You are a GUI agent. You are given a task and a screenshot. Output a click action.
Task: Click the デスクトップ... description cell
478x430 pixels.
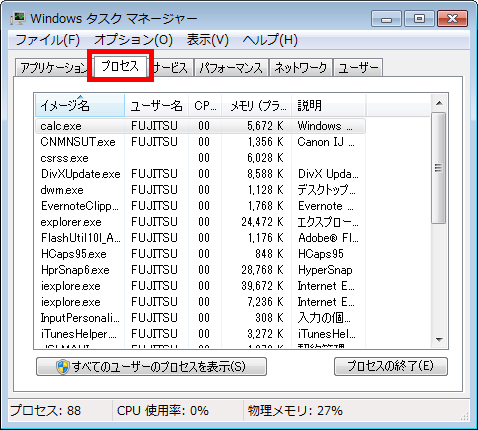pyautogui.click(x=327, y=190)
